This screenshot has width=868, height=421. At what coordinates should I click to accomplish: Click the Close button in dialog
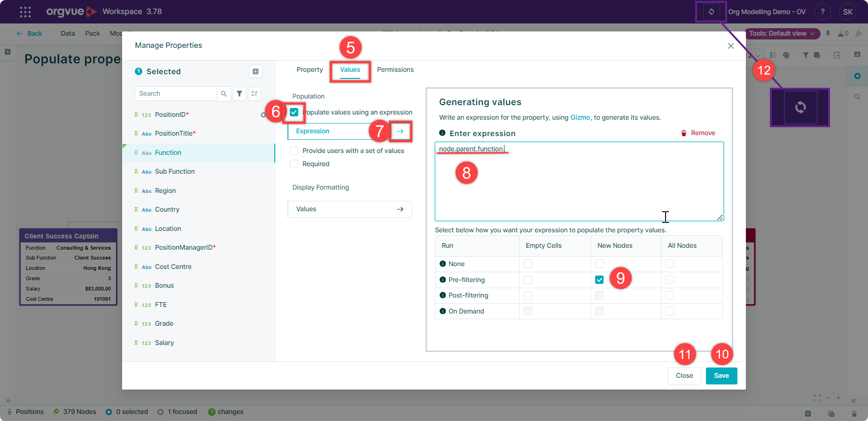coord(684,375)
